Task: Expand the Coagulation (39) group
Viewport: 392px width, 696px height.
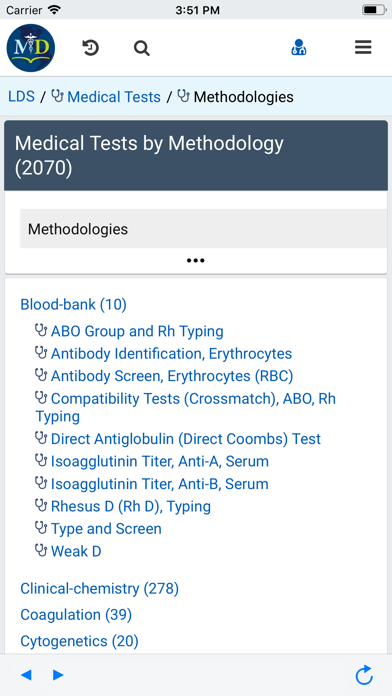Action: pyautogui.click(x=76, y=615)
